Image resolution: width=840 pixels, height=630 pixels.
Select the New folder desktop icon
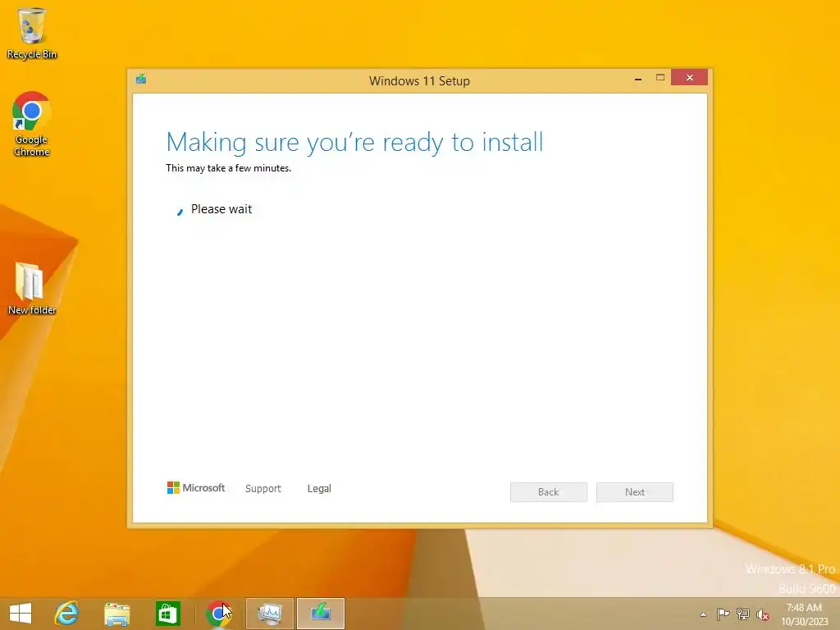pos(32,288)
